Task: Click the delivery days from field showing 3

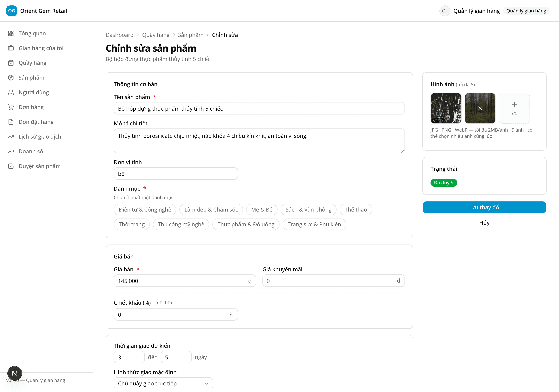Action: pos(129,357)
